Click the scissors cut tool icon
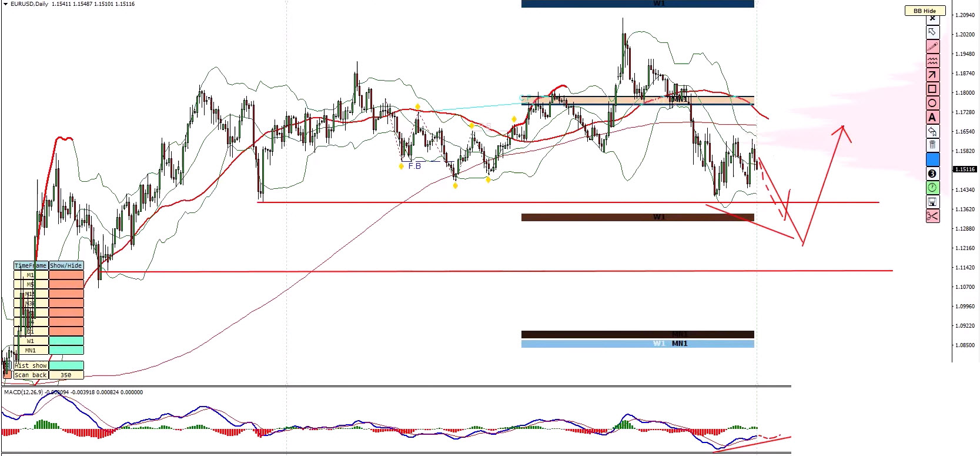 pyautogui.click(x=932, y=216)
